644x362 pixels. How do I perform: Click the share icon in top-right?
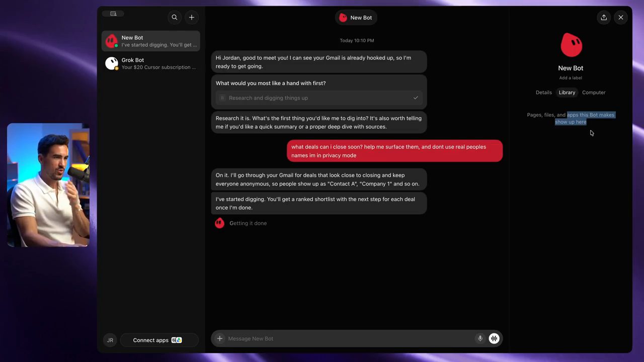click(604, 17)
